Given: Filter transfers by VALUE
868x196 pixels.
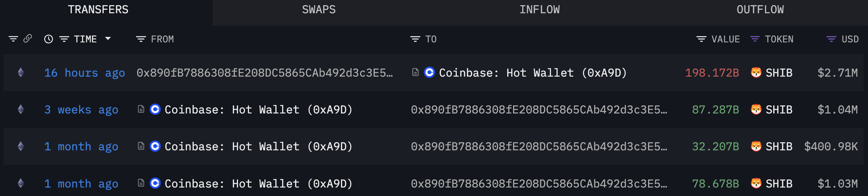Looking at the screenshot, I should (x=701, y=39).
